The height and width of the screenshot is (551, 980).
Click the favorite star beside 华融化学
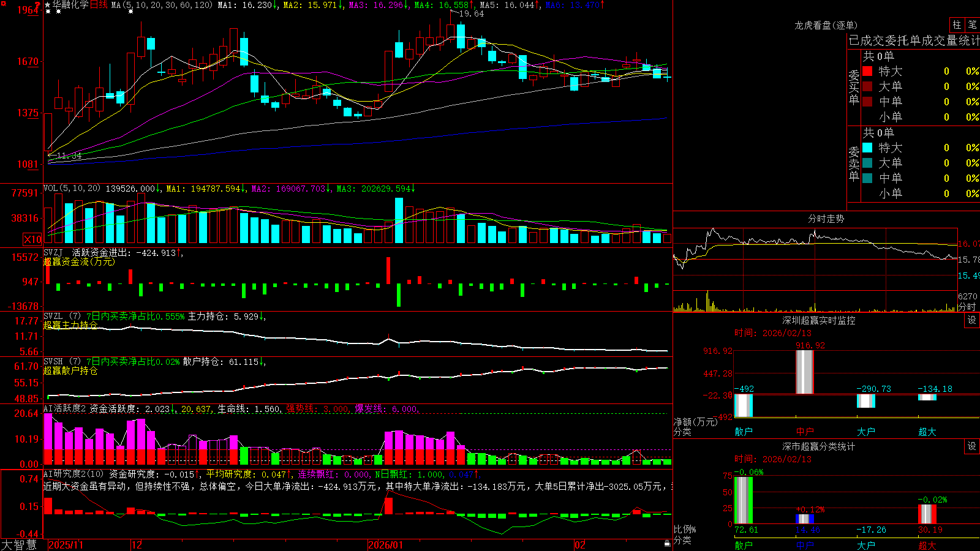coord(48,5)
